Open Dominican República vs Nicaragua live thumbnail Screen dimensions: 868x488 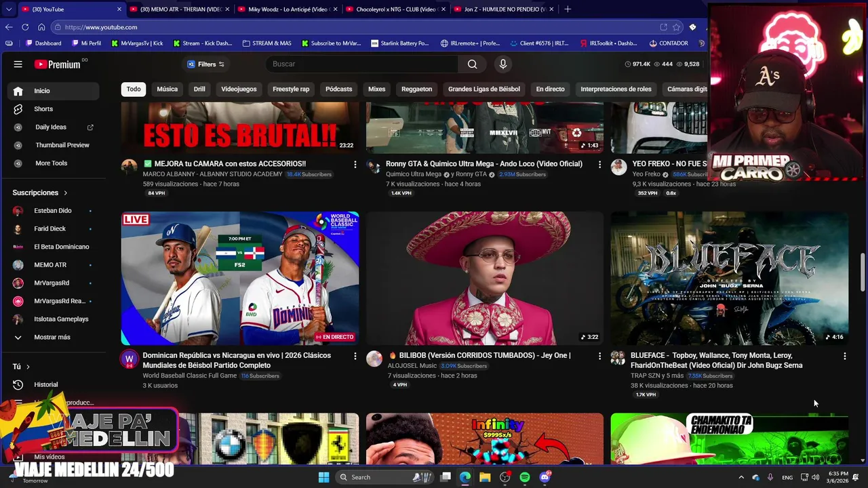coord(240,279)
